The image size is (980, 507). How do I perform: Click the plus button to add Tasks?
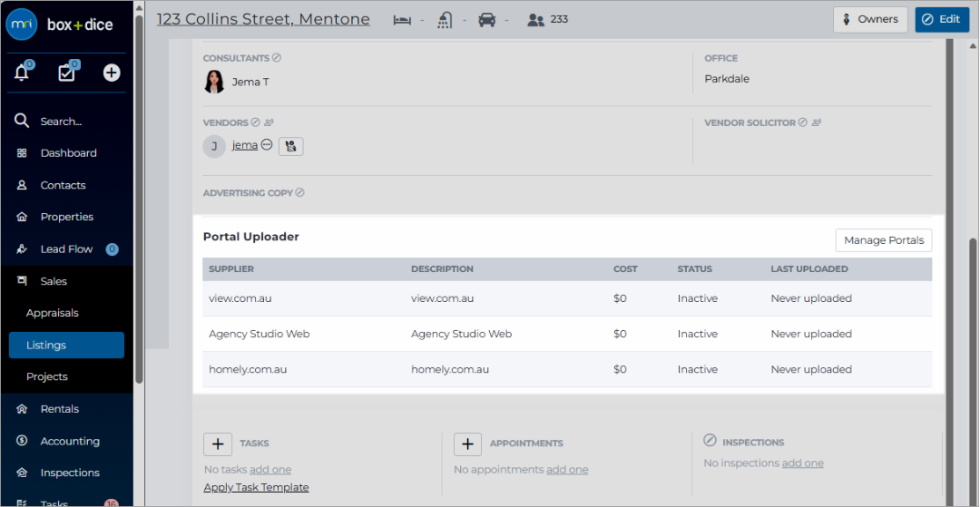click(218, 444)
